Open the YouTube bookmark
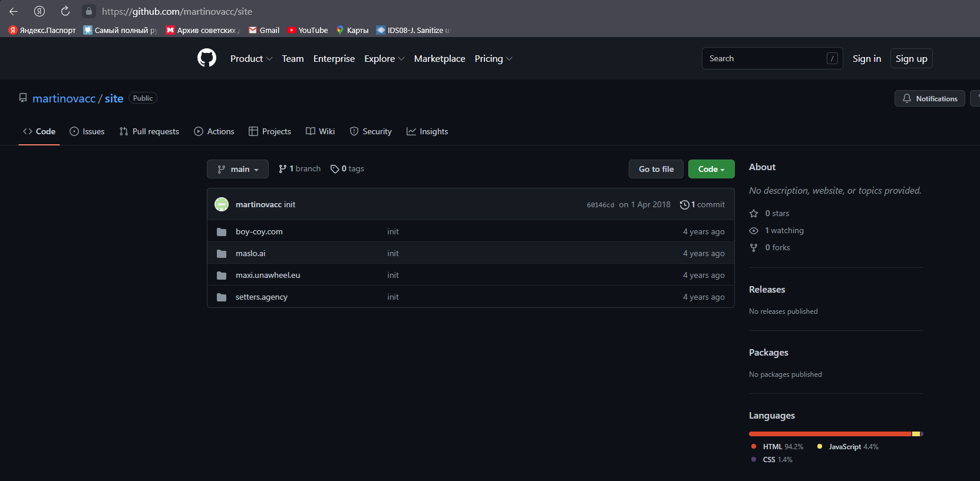980x481 pixels. (308, 30)
